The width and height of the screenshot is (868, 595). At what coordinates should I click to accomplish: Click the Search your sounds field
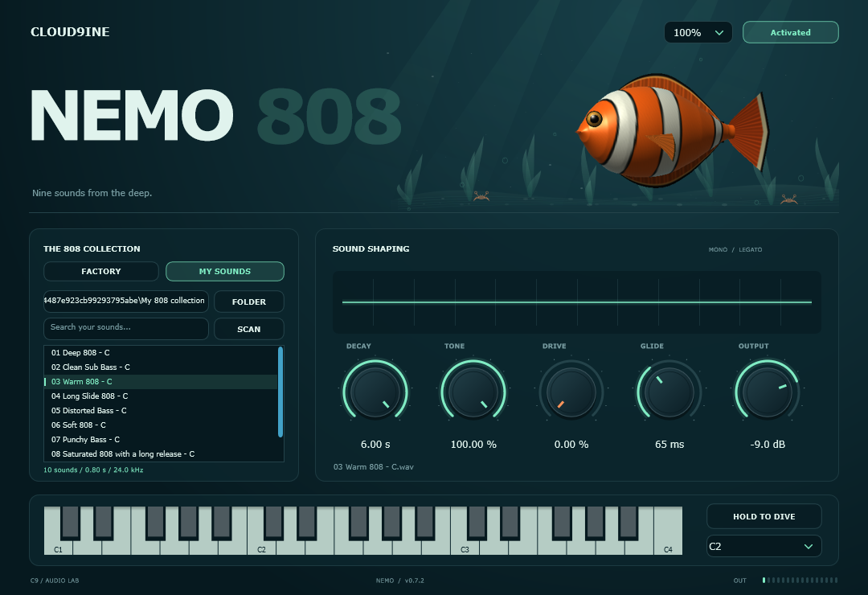click(126, 329)
